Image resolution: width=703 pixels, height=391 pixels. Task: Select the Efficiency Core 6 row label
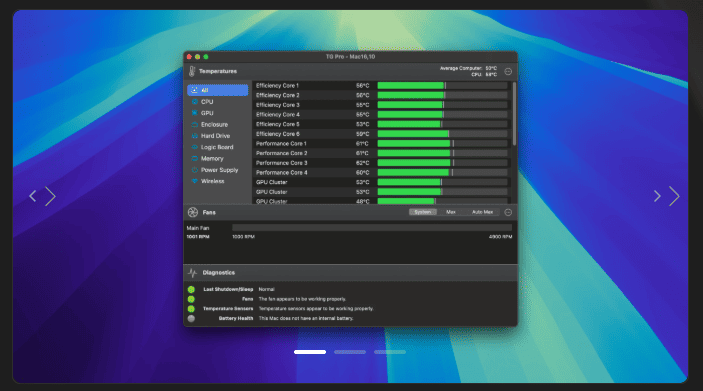pyautogui.click(x=278, y=134)
